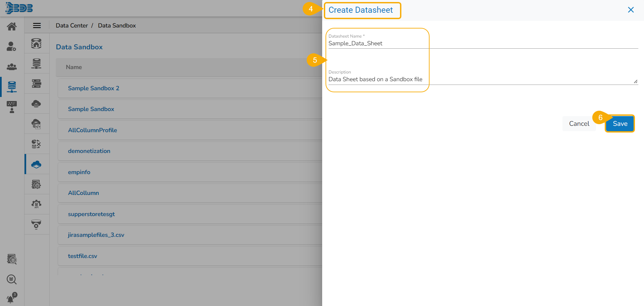Image resolution: width=644 pixels, height=306 pixels.
Task: Open the Home icon in left sidebar
Action: pos(12,27)
